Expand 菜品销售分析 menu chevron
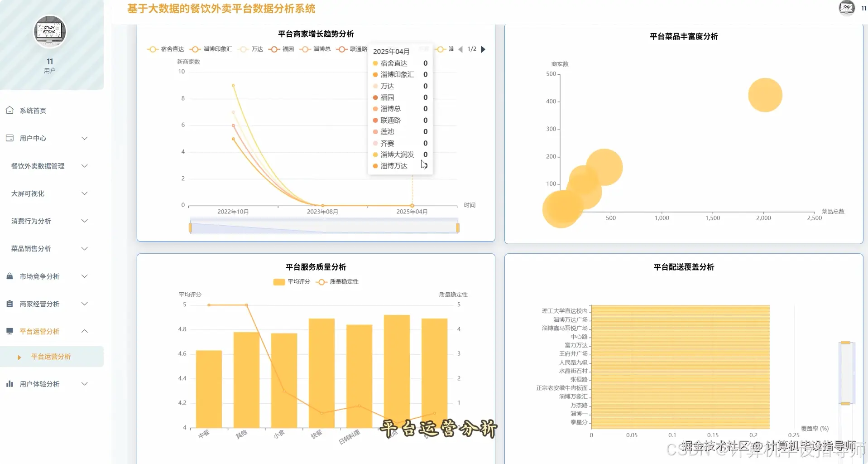This screenshot has height=464, width=868. [84, 249]
